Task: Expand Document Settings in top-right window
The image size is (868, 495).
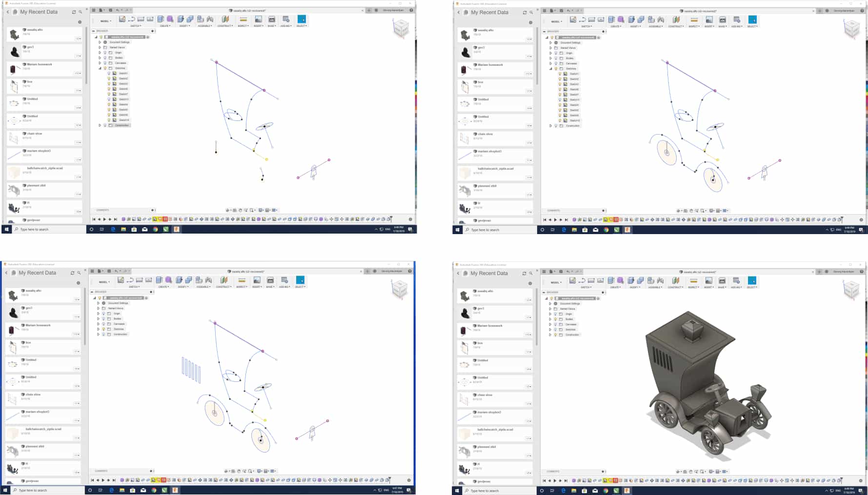Action: pos(551,43)
